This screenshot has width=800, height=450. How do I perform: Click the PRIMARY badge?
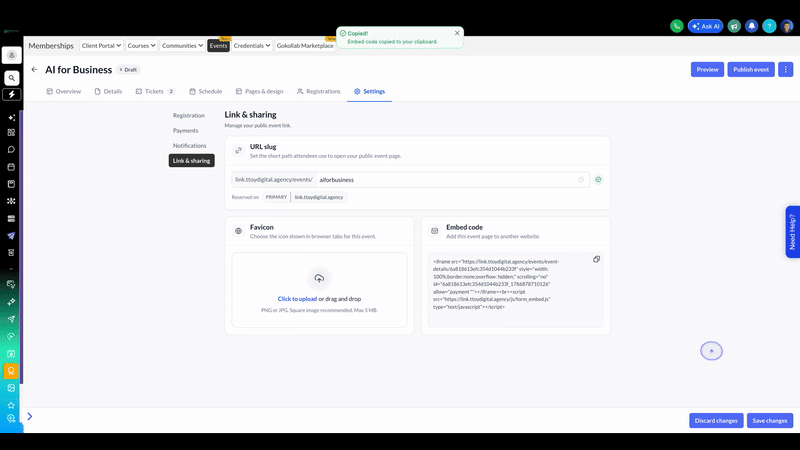pos(276,197)
